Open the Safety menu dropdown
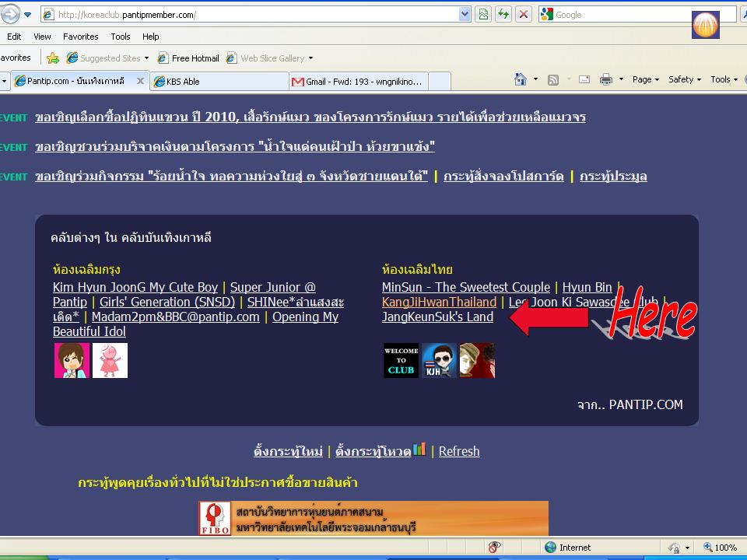The height and width of the screenshot is (560, 747). 685,79
